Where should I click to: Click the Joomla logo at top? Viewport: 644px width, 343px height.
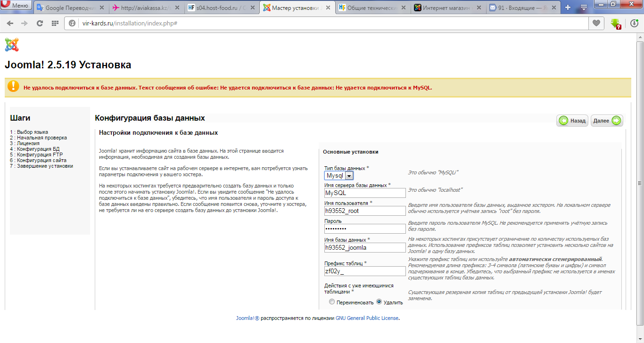click(12, 44)
